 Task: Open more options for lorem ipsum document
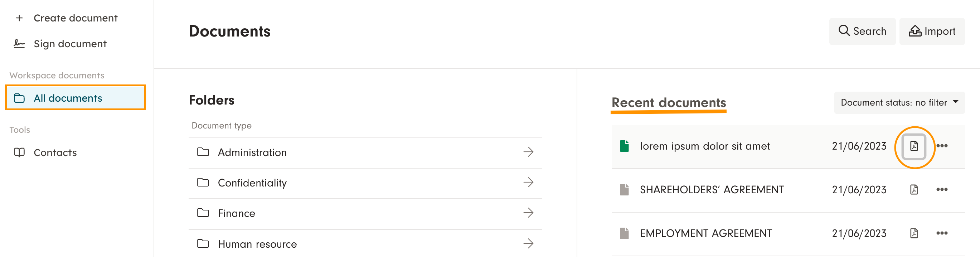pyautogui.click(x=942, y=146)
